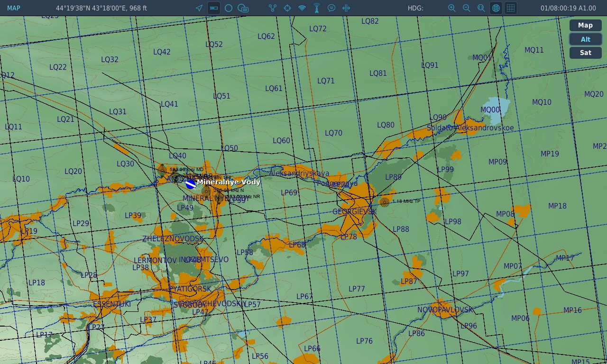Click grid square label LQ61
This screenshot has width=607, height=364.
point(274,89)
